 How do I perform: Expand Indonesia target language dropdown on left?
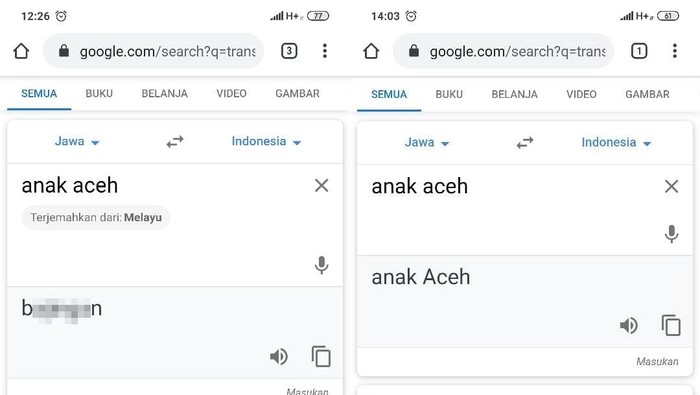pos(266,141)
